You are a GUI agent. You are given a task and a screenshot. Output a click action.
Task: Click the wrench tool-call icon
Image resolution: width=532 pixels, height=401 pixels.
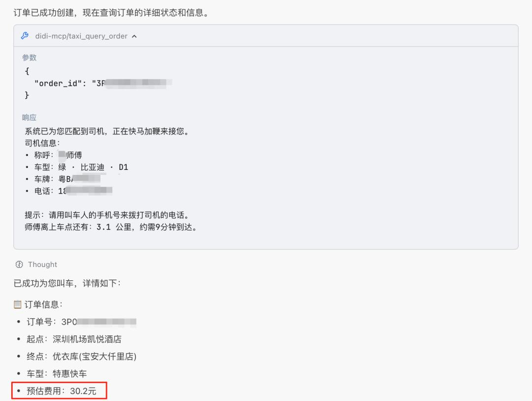click(x=25, y=36)
